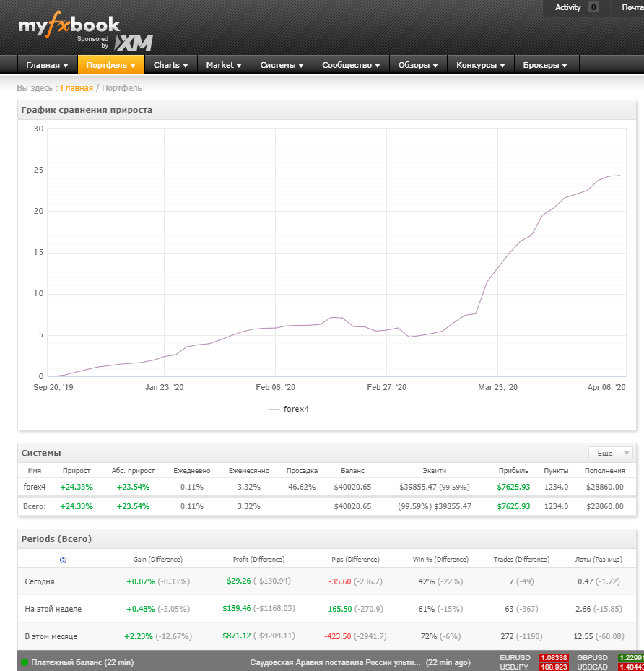Click the underlined 3.32% total monthly value
Screen dimensions: 644x671
(249, 506)
